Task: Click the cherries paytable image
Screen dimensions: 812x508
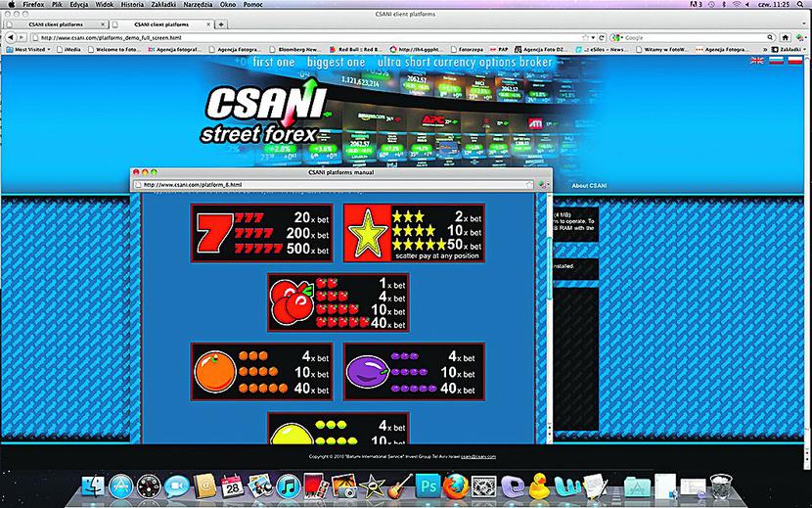Action: tap(338, 302)
